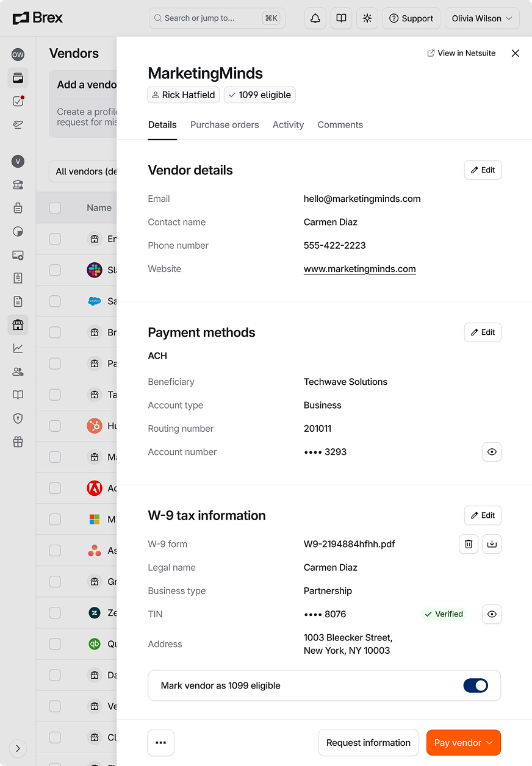Screen dimensions: 532x766
Task: Open the All vendors filter dropdown
Action: point(84,171)
